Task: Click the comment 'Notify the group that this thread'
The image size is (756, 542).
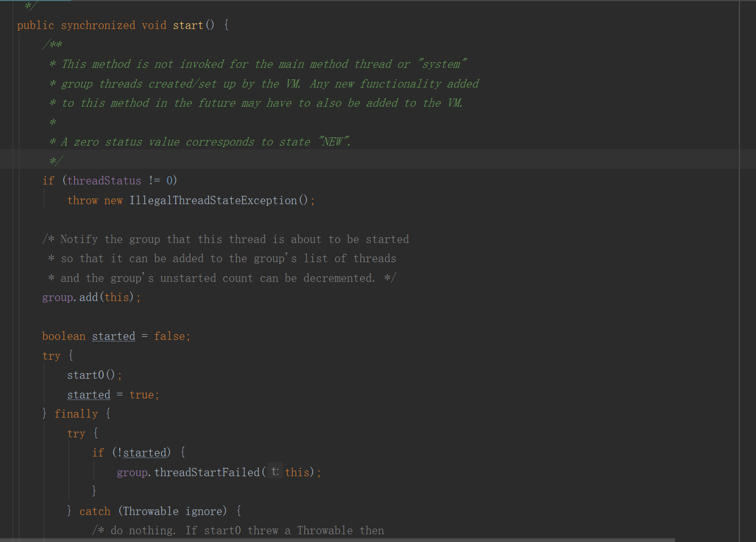Action: tap(226, 239)
